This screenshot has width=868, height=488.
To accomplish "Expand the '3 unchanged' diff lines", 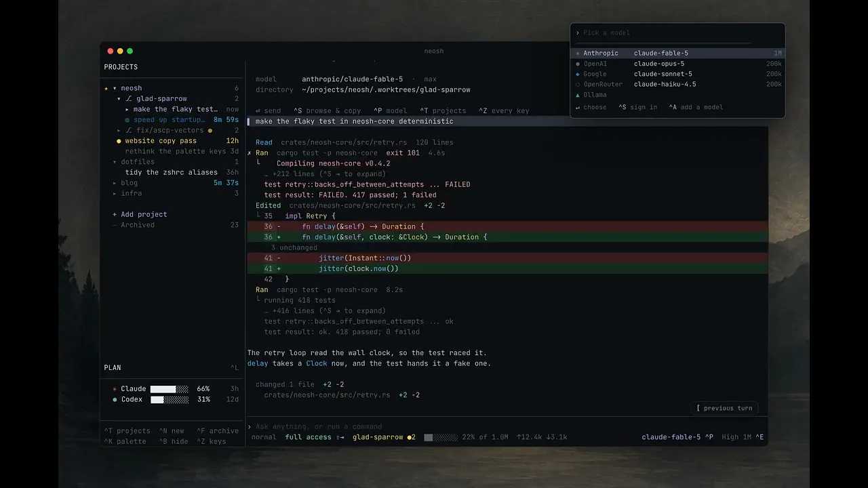I will [294, 248].
